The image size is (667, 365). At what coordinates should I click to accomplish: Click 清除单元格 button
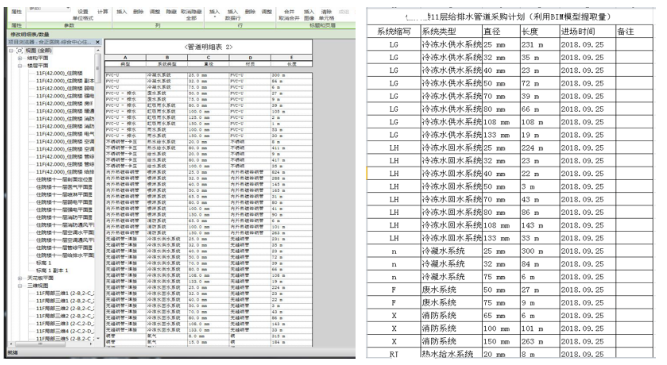click(x=326, y=15)
